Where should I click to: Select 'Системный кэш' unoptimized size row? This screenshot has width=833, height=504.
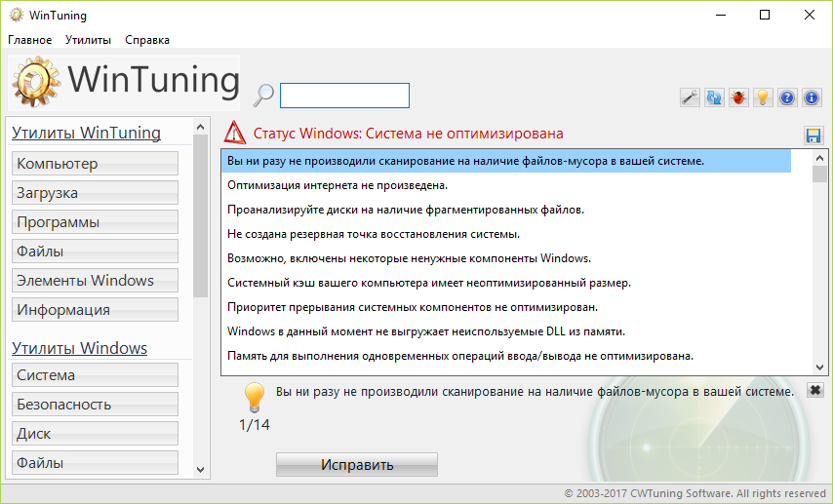505,283
